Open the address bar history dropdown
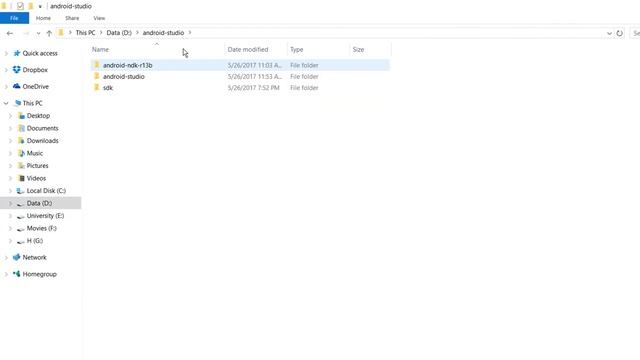Image resolution: width=640 pixels, height=360 pixels. pyautogui.click(x=609, y=33)
